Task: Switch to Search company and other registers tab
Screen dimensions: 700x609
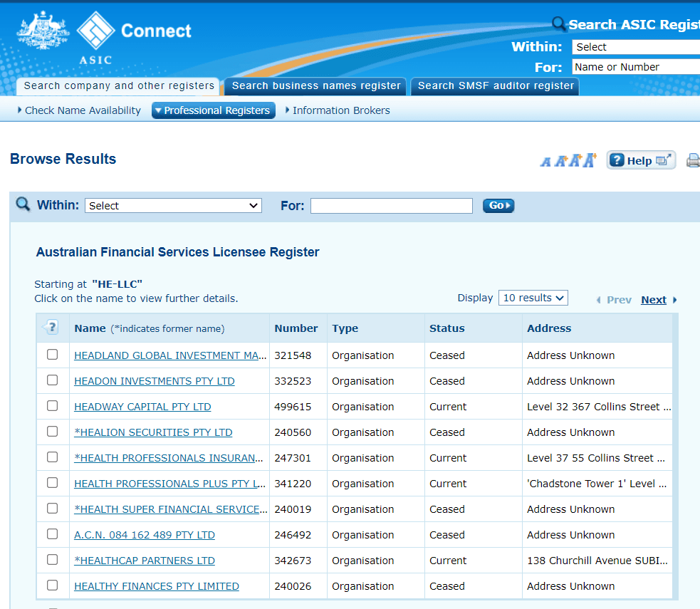Action: coord(118,85)
